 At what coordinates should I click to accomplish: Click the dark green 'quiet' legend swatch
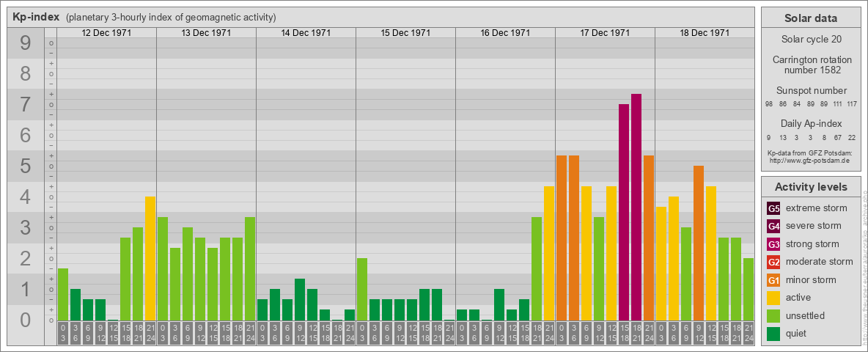tap(773, 333)
